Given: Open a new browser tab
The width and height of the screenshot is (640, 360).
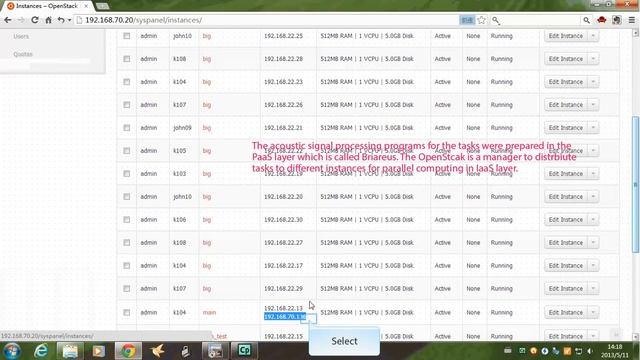Looking at the screenshot, I should (x=102, y=6).
